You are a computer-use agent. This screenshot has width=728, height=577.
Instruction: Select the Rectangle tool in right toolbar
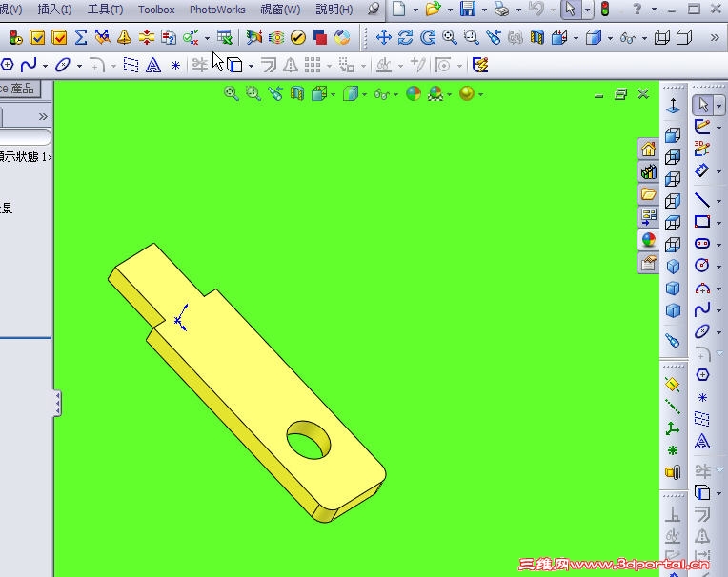click(702, 222)
